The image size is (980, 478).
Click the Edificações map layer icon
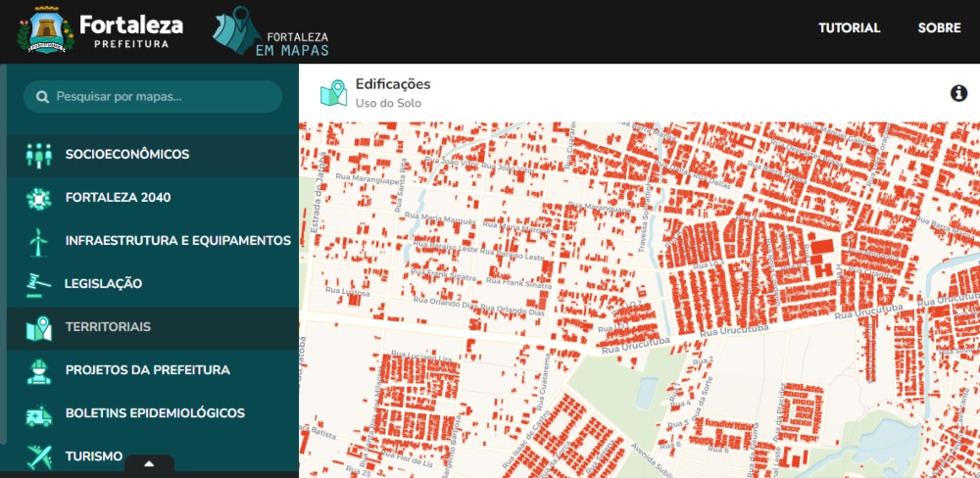point(334,92)
